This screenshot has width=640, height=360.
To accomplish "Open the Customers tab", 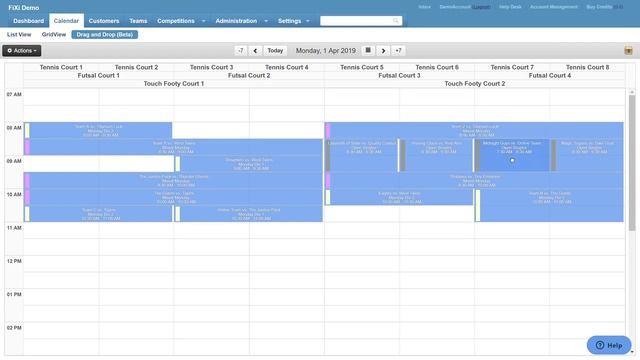I will coord(104,21).
